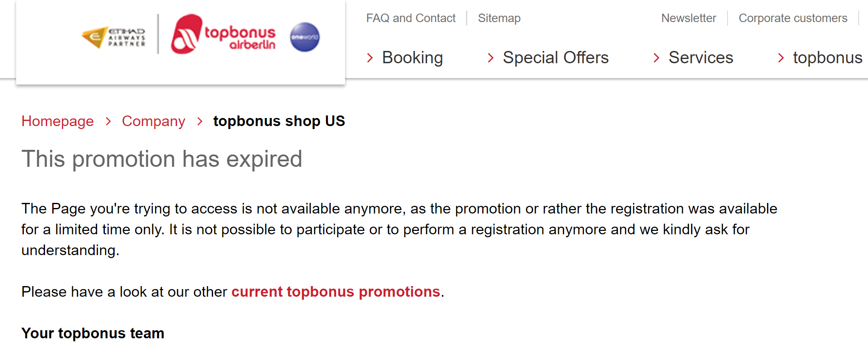
Task: Click the red chevron before Services
Action: coord(656,58)
